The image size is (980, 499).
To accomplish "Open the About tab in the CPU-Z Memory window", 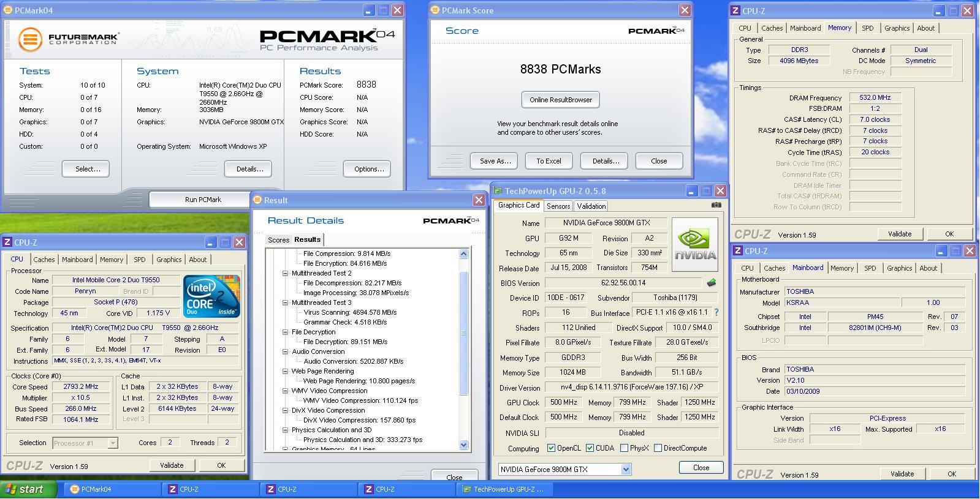I will (x=925, y=28).
